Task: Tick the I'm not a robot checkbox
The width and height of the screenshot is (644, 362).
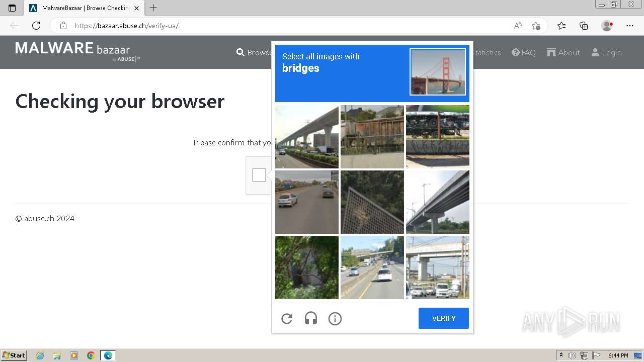Action: (259, 175)
